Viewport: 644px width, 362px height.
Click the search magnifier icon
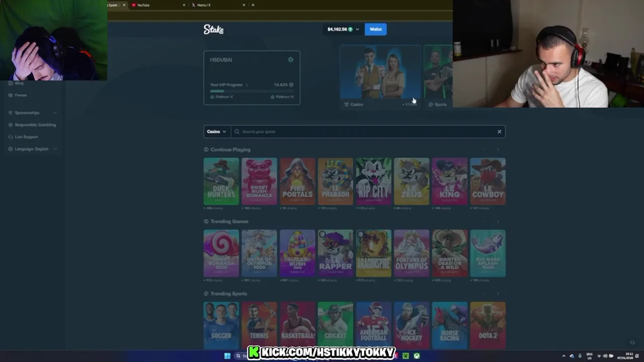click(237, 132)
